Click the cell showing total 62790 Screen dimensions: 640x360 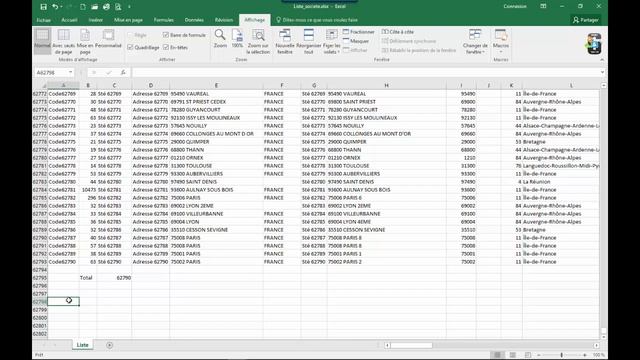(x=114, y=278)
